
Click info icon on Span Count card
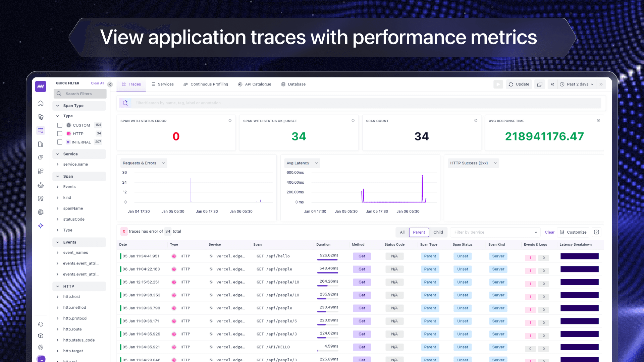point(476,121)
